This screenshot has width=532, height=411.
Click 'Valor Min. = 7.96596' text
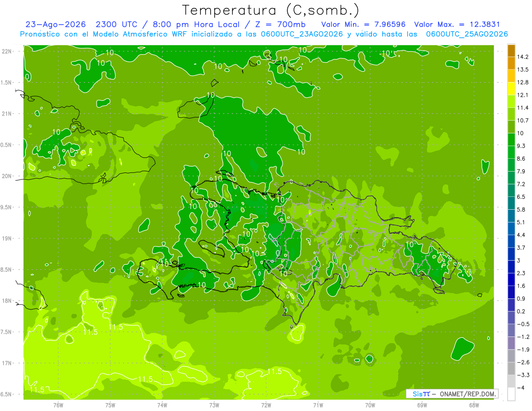click(x=363, y=24)
